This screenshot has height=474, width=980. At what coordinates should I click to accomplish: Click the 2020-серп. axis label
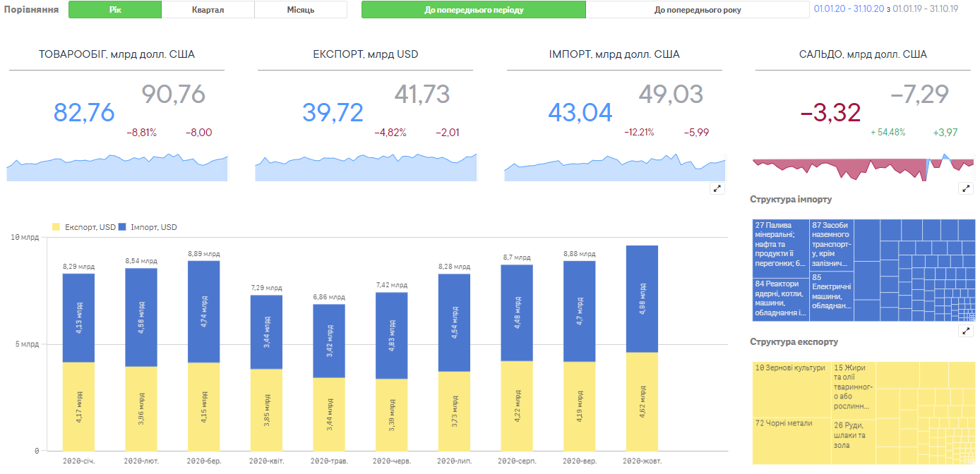(x=517, y=461)
